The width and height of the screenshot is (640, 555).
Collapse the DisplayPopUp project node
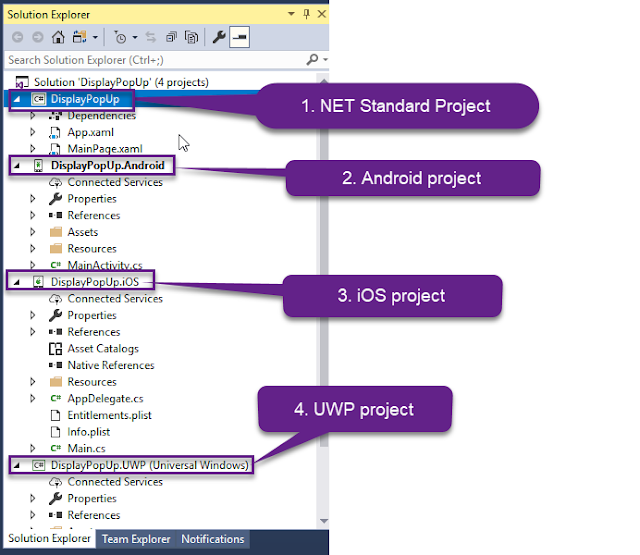pyautogui.click(x=17, y=99)
